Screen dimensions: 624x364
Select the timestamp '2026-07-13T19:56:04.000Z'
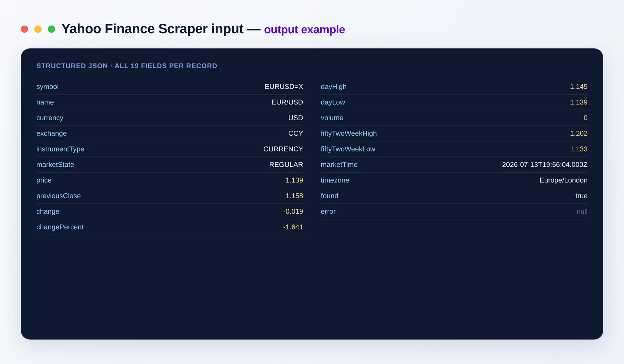click(x=545, y=165)
